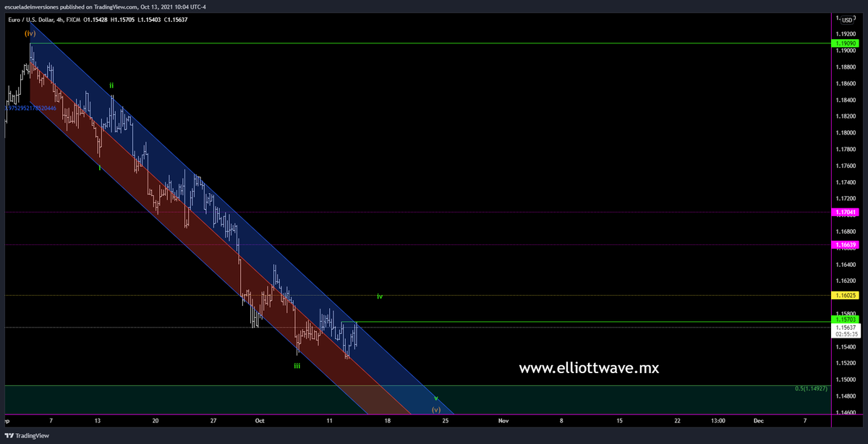Click the TradingView logo icon
868x444 pixels.
pos(9,437)
